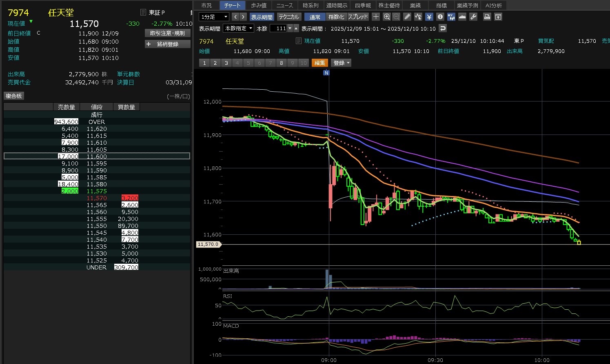The width and height of the screenshot is (610, 364).
Task: Click the return arrow beside date range
Action: (443, 28)
